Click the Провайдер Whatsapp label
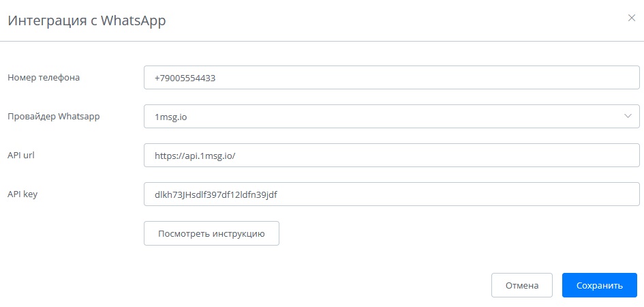644x307 pixels. pyautogui.click(x=54, y=117)
